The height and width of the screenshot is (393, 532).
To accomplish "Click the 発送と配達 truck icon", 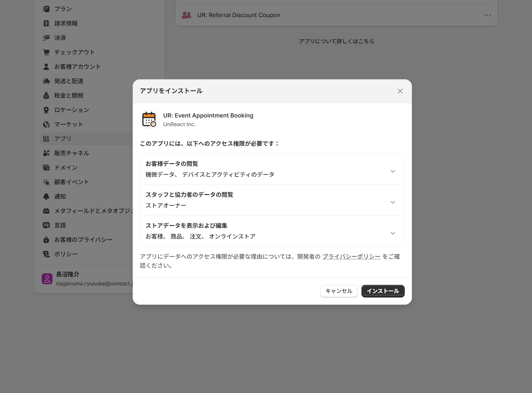I will pyautogui.click(x=46, y=81).
